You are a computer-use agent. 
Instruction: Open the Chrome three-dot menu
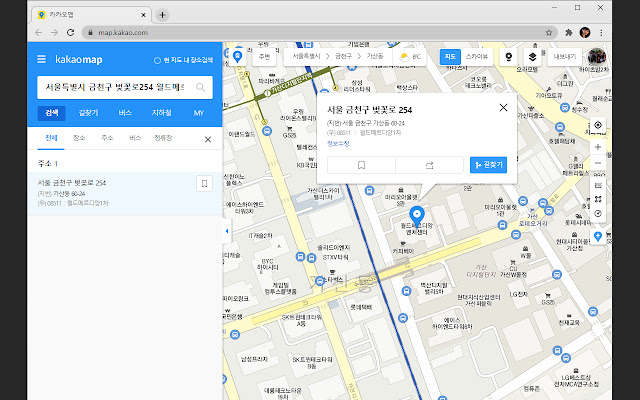pos(601,33)
